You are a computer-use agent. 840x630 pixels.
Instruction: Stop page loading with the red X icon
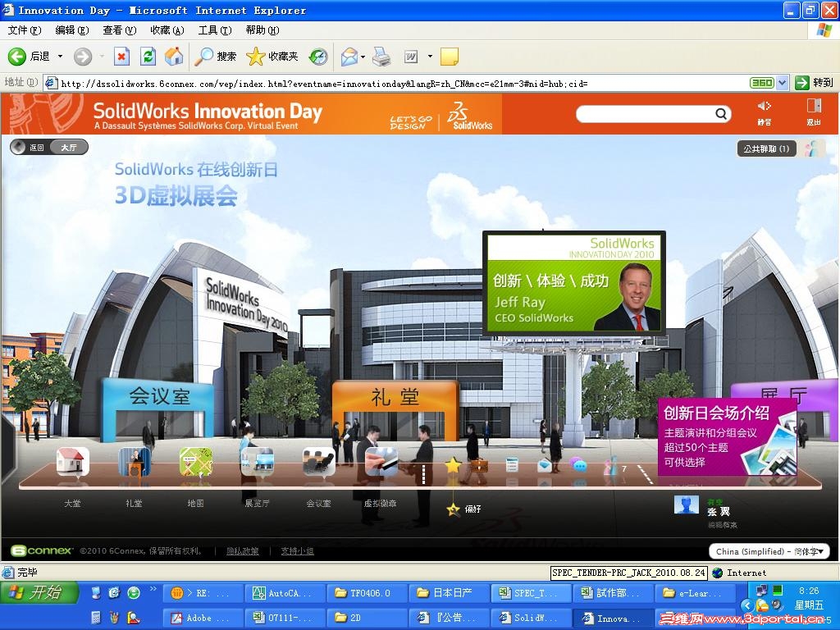tap(121, 57)
